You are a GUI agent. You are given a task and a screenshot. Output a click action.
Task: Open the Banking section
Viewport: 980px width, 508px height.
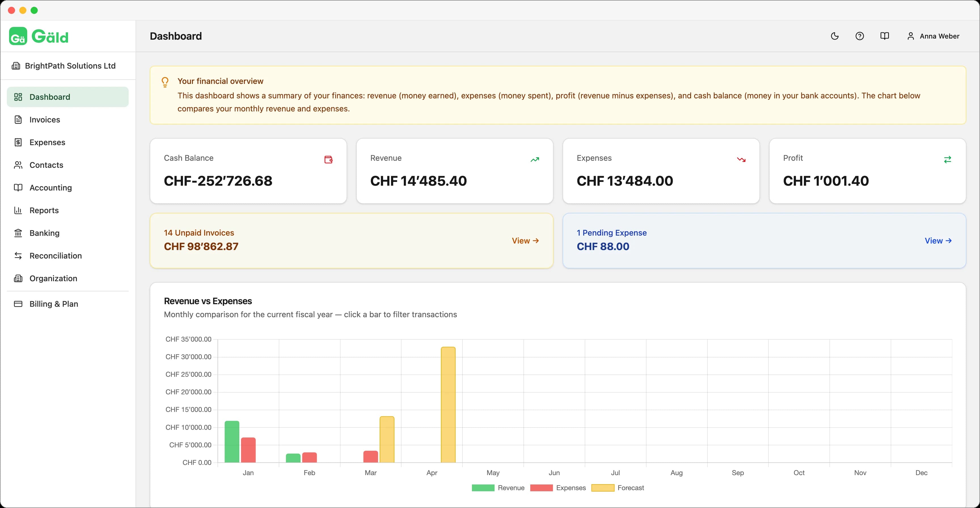point(45,233)
